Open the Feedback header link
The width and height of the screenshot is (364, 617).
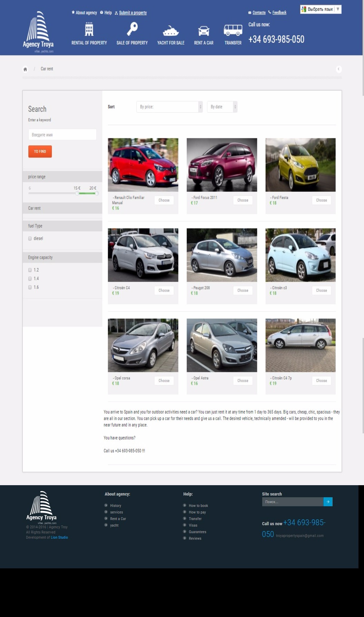click(x=277, y=12)
